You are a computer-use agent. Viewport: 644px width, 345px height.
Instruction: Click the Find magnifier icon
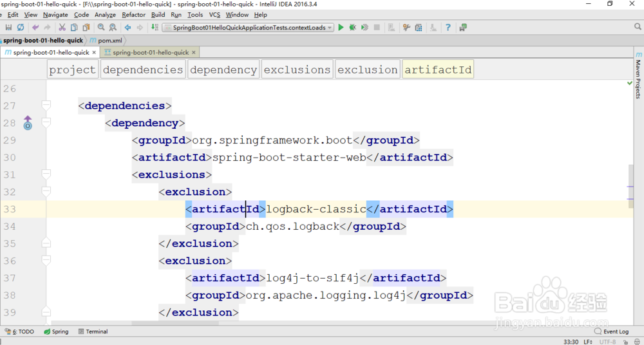(x=101, y=28)
